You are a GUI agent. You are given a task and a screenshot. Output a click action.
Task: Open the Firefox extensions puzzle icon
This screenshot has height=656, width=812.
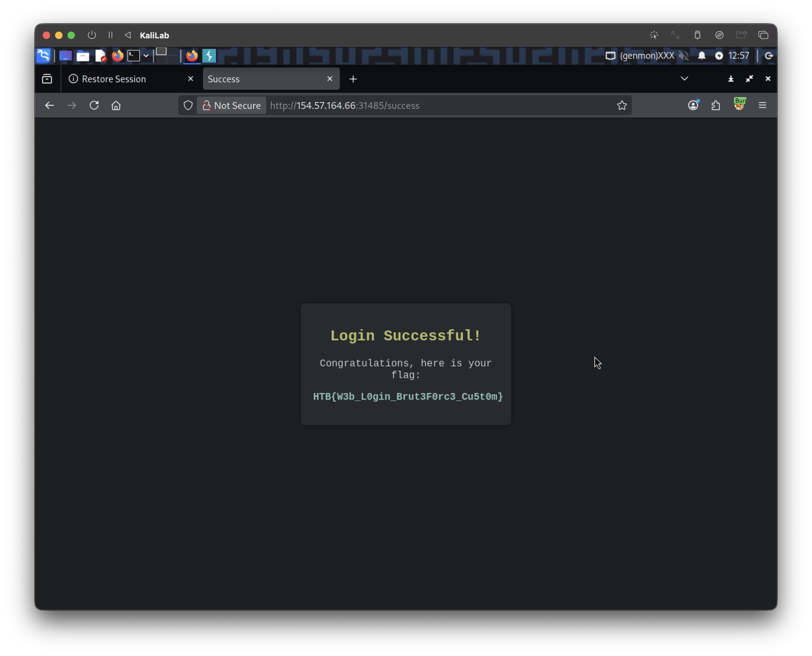(716, 106)
